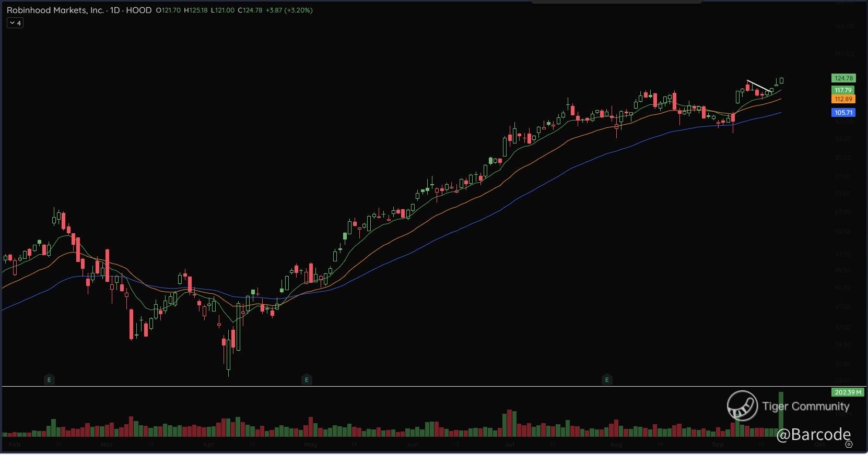Image resolution: width=868 pixels, height=455 pixels.
Task: Click the high value H125.18
Action: [196, 10]
